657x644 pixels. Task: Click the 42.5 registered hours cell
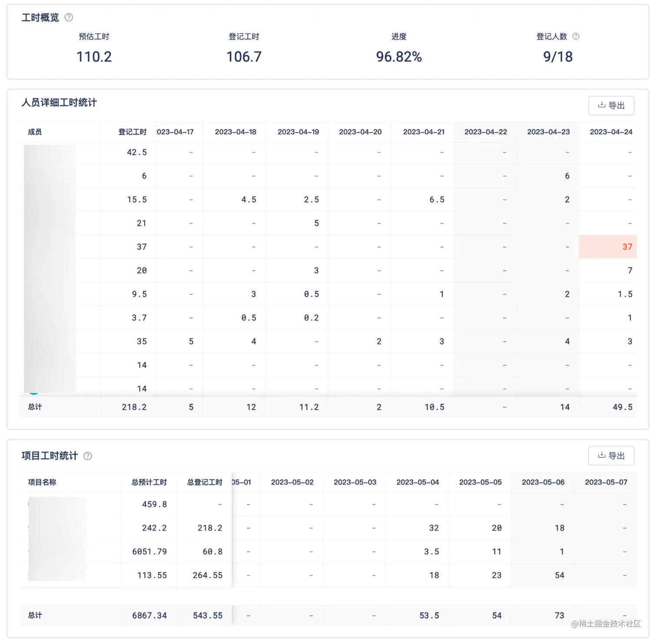click(137, 152)
